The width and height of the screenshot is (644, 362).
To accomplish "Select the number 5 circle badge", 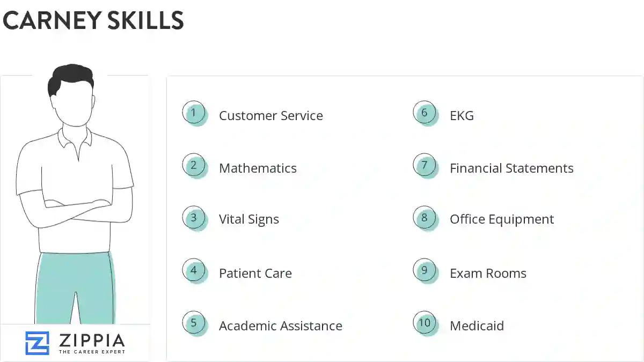I will pyautogui.click(x=194, y=323).
